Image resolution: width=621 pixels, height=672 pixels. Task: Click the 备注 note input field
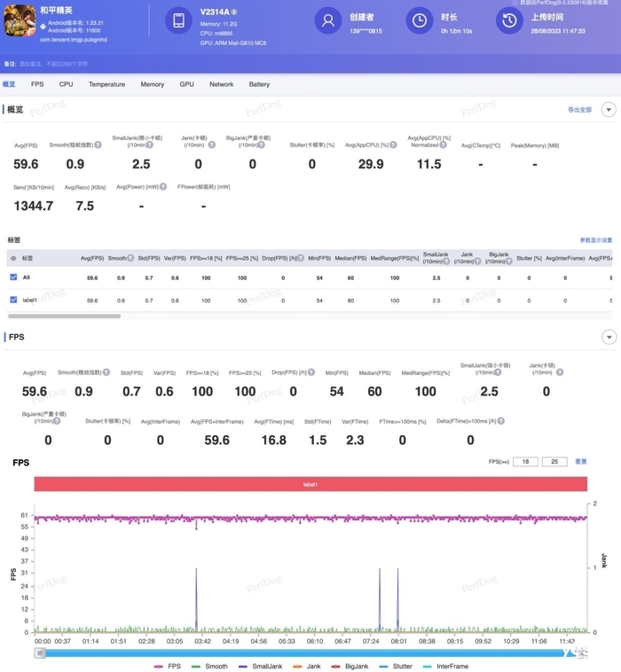coord(53,64)
